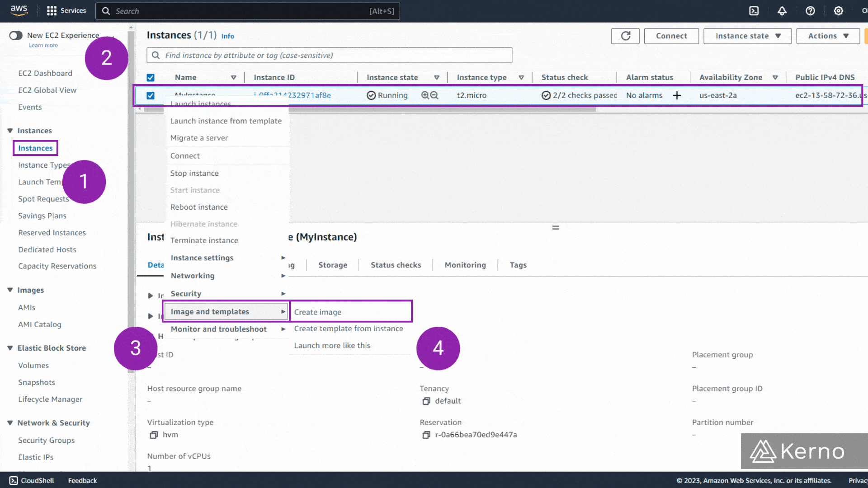Select Create template from instance
Viewport: 868px width, 488px height.
tap(349, 329)
